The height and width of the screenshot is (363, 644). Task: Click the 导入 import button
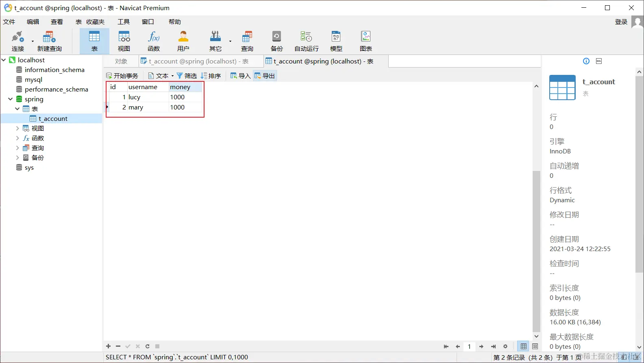(x=240, y=76)
